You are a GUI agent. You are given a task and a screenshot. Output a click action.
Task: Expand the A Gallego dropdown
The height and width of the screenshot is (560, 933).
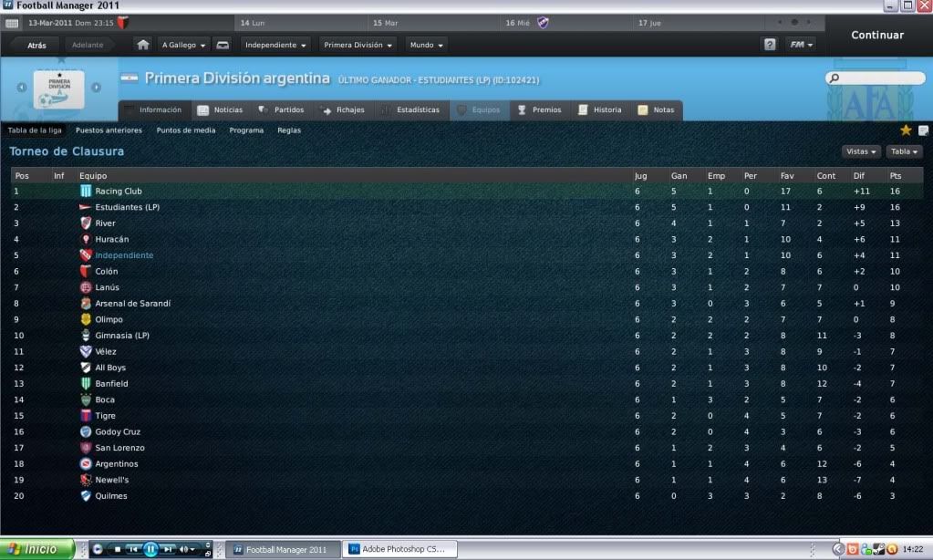tap(183, 46)
